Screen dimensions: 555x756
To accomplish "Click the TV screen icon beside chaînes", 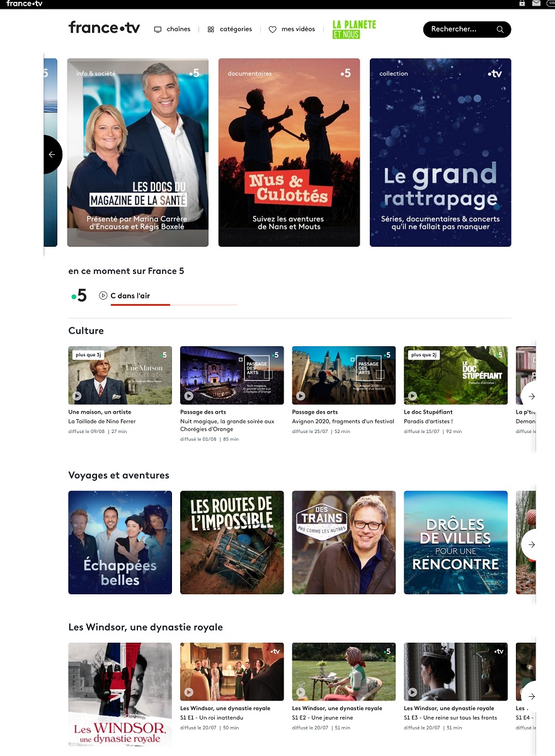I will 157,30.
